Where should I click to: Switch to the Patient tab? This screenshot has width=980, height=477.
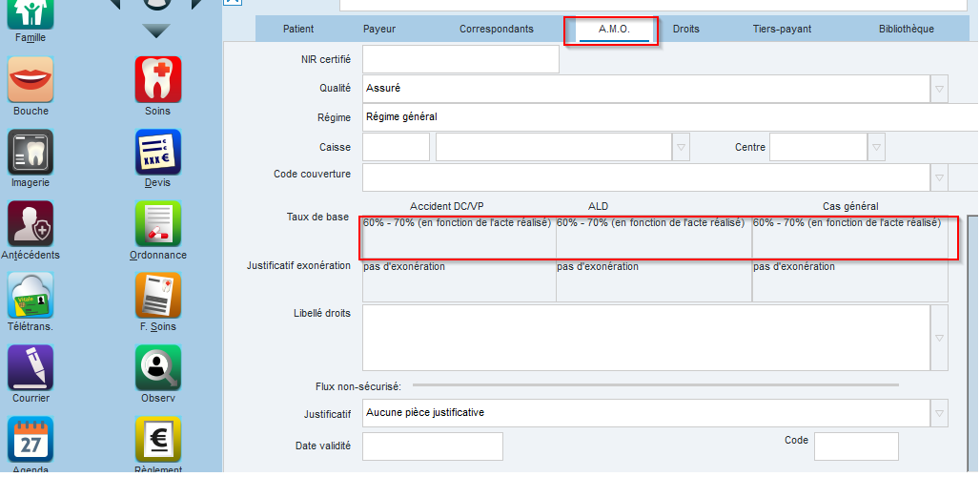pyautogui.click(x=298, y=29)
